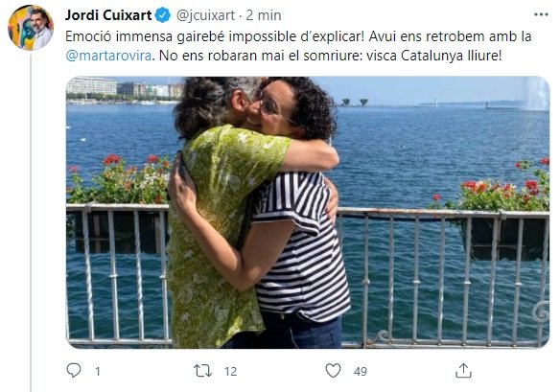Image resolution: width=560 pixels, height=392 pixels.
Task: Click the retweet count 12
Action: click(x=231, y=372)
